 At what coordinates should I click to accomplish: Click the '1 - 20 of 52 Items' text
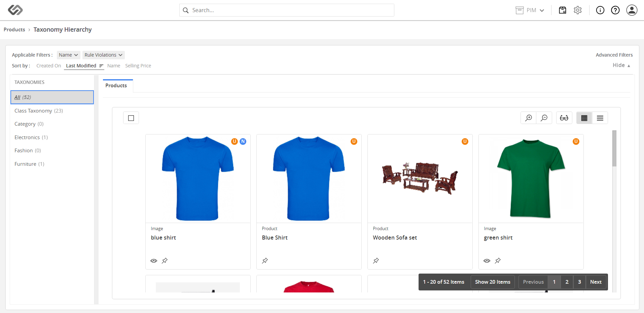pyautogui.click(x=443, y=282)
